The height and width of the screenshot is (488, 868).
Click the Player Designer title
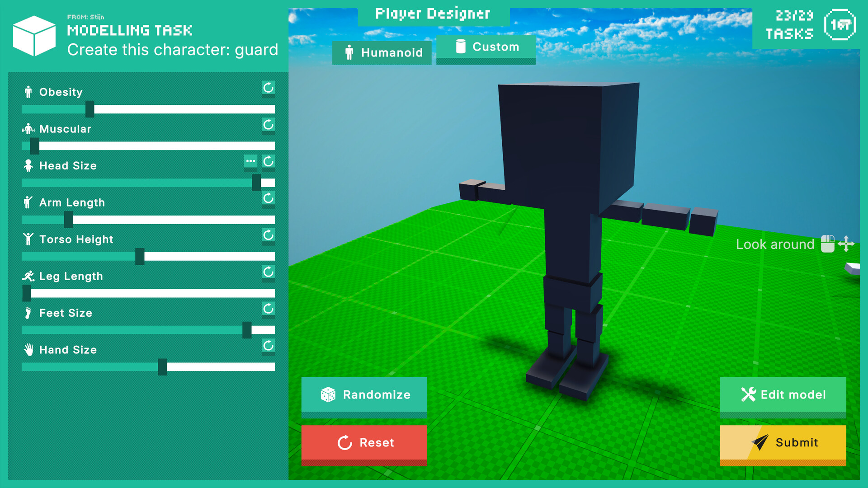pos(433,14)
